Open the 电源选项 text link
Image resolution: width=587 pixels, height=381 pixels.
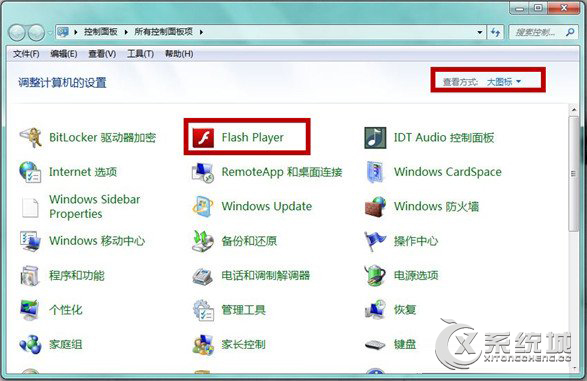416,276
